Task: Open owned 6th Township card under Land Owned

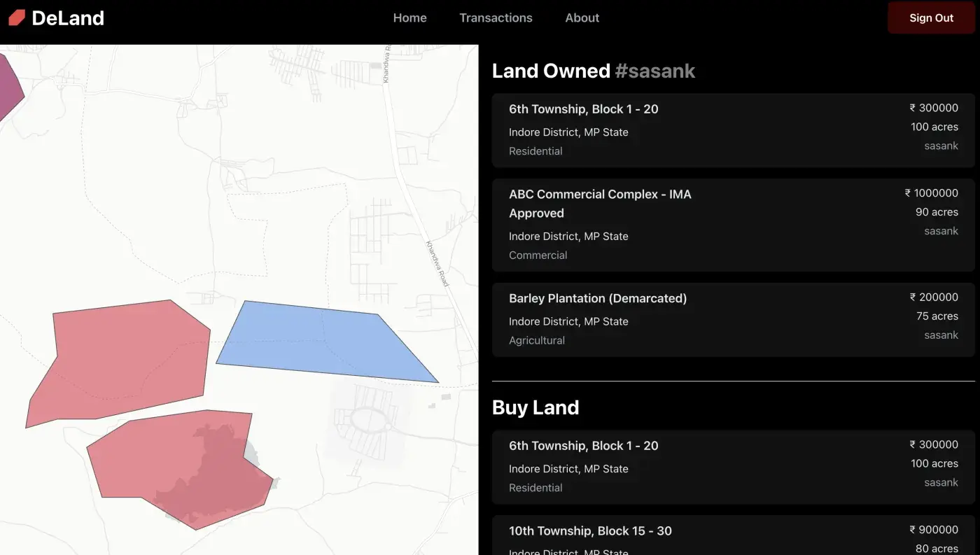Action: [x=733, y=130]
